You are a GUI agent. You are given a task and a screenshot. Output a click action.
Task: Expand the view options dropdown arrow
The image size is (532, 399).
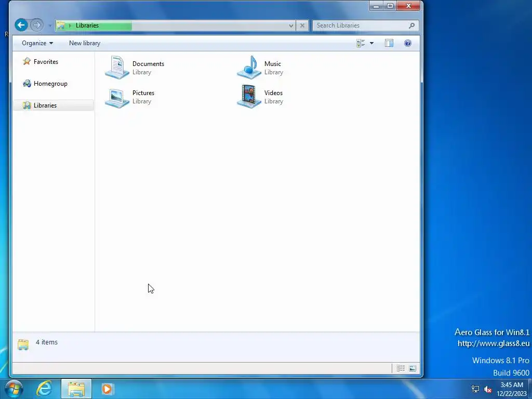click(371, 43)
